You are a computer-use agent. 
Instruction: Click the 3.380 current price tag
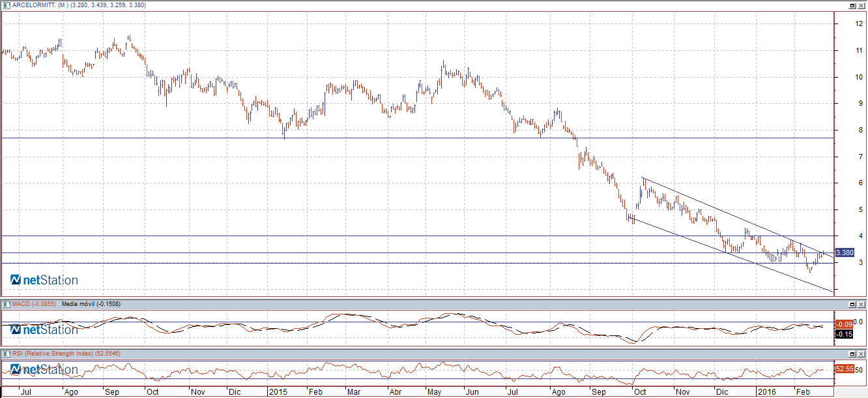[x=843, y=253]
